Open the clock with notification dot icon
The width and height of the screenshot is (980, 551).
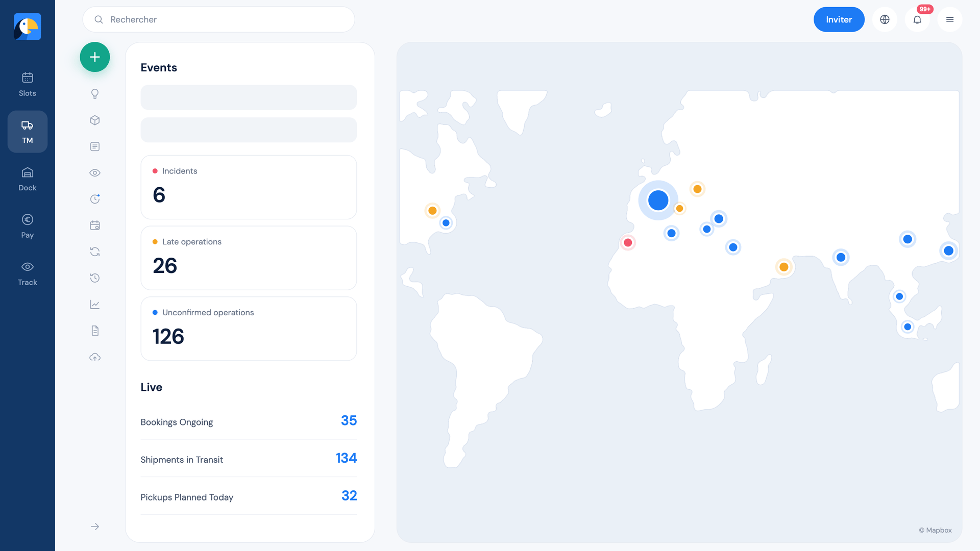pos(95,199)
